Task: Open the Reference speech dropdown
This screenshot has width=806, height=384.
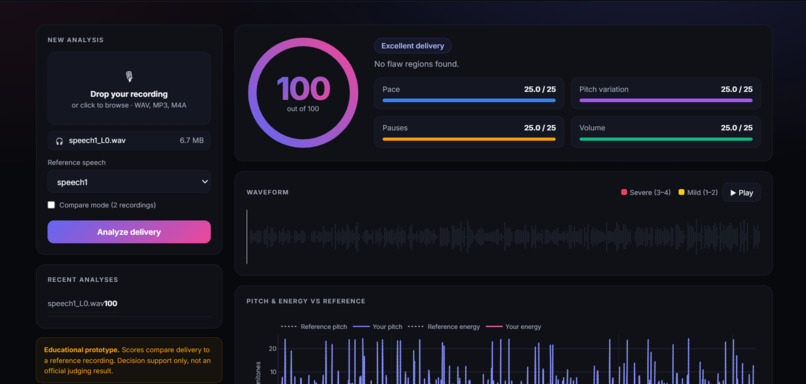Action: [x=129, y=181]
